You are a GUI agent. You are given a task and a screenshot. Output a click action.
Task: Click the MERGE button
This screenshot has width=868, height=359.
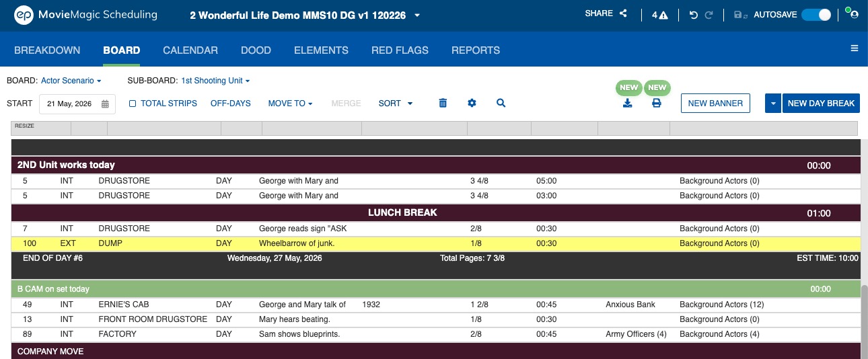pyautogui.click(x=346, y=104)
